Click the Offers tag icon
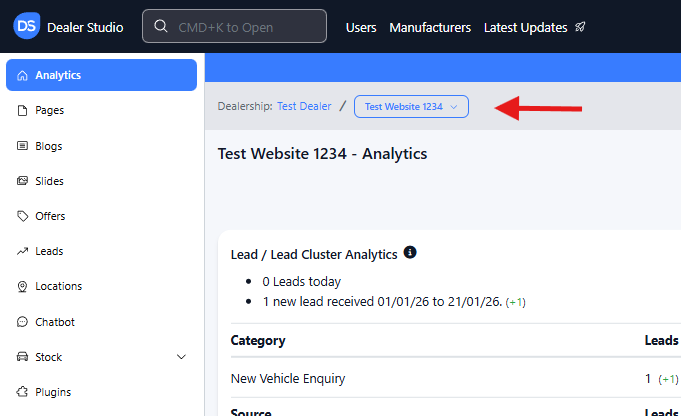The height and width of the screenshot is (416, 681). (x=22, y=216)
